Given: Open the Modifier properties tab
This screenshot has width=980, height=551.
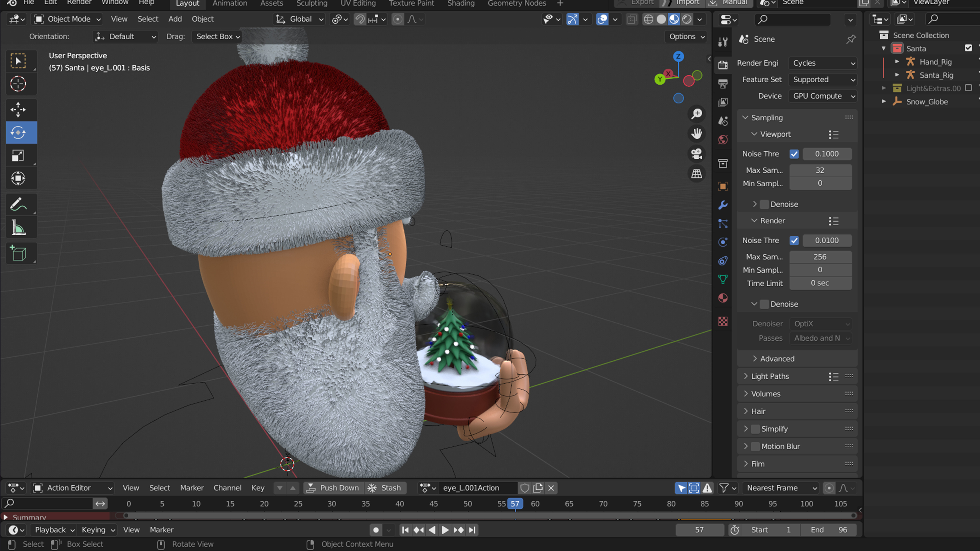Looking at the screenshot, I should [x=723, y=205].
